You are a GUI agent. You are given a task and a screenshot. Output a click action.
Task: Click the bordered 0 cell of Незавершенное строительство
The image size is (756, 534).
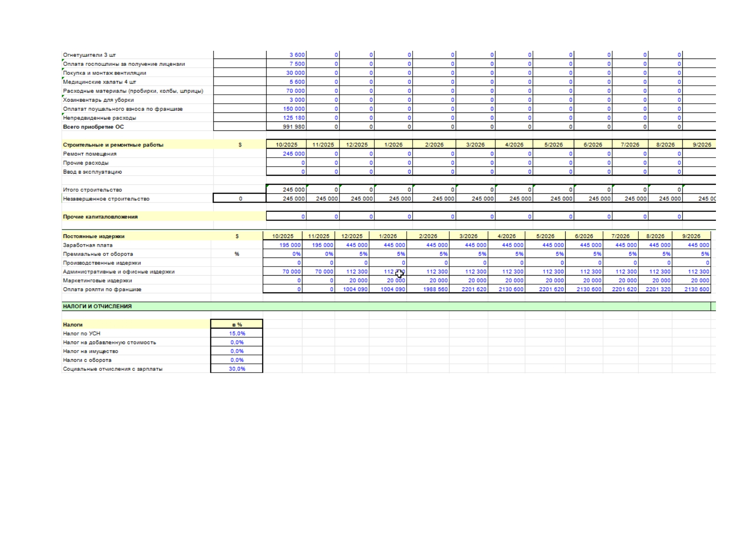click(240, 199)
